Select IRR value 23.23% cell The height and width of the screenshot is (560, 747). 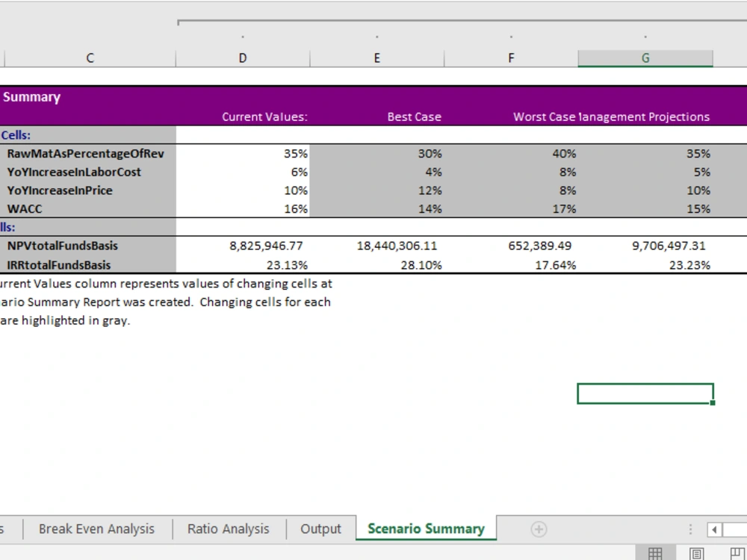(645, 265)
